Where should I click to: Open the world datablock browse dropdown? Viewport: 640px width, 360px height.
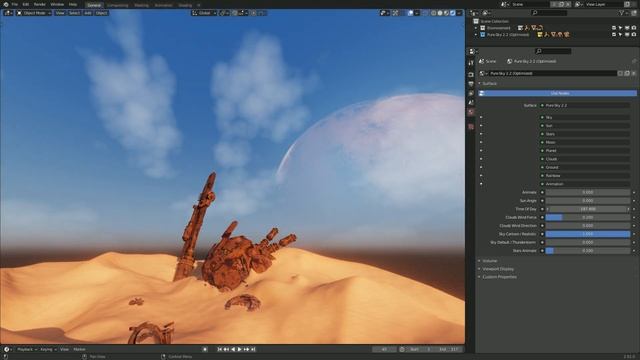tap(483, 73)
